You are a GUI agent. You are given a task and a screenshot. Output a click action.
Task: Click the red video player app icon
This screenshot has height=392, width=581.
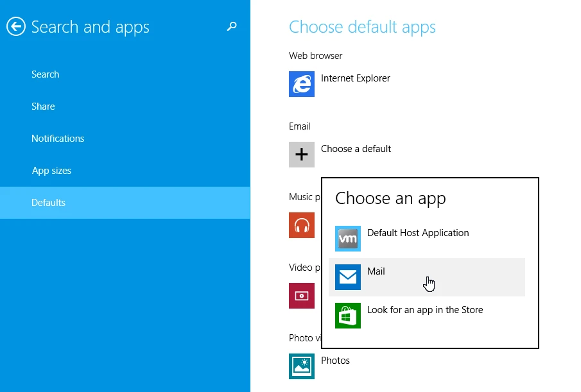pos(302,296)
